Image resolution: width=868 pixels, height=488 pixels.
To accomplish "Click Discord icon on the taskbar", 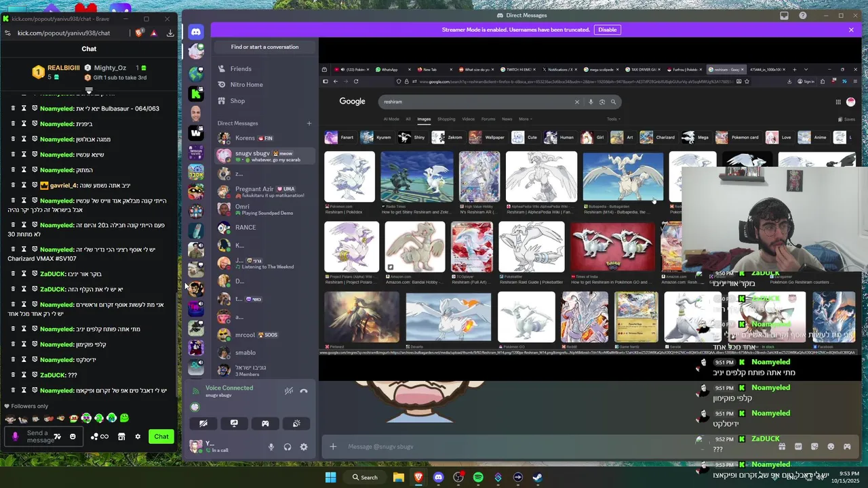I will pyautogui.click(x=438, y=477).
